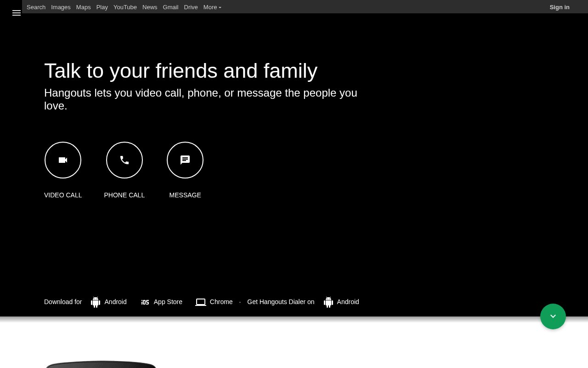588x368 pixels.
Task: Click the 'Download for' text
Action: (x=63, y=302)
